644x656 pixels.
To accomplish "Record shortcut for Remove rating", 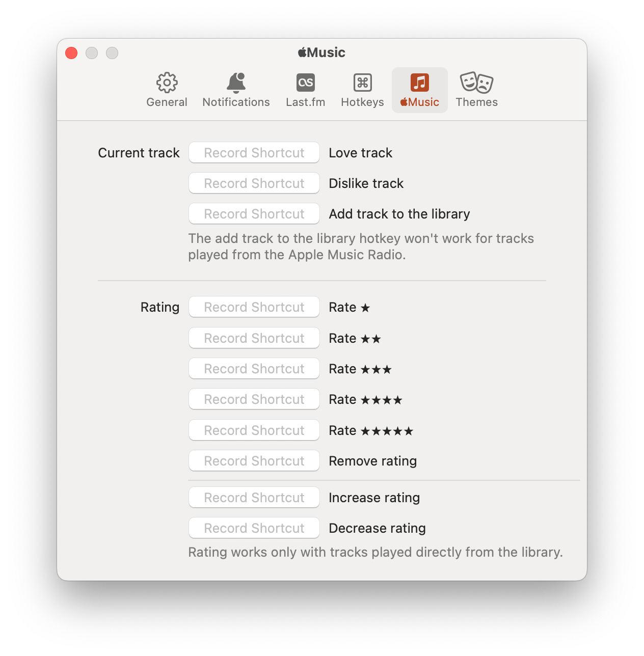I will click(254, 461).
